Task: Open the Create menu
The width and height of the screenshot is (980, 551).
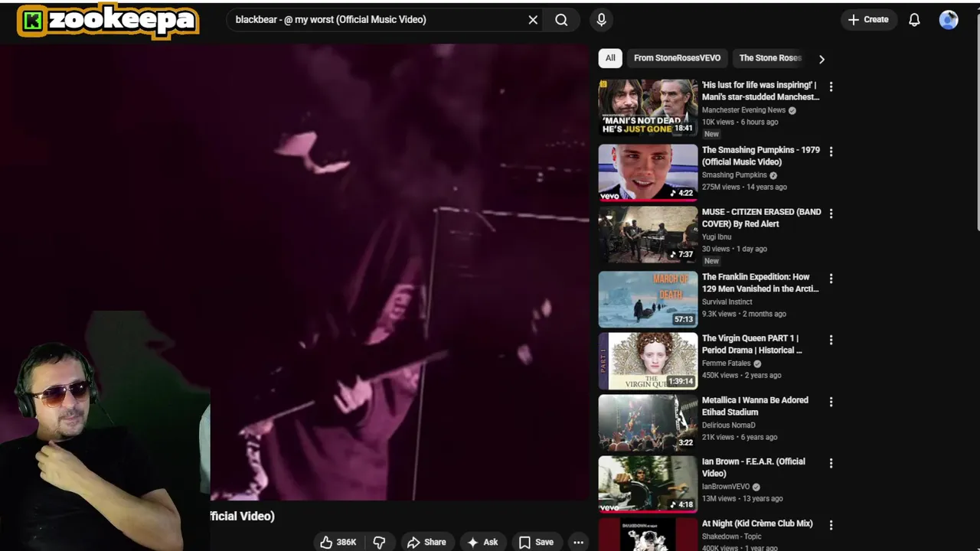Action: (x=869, y=20)
